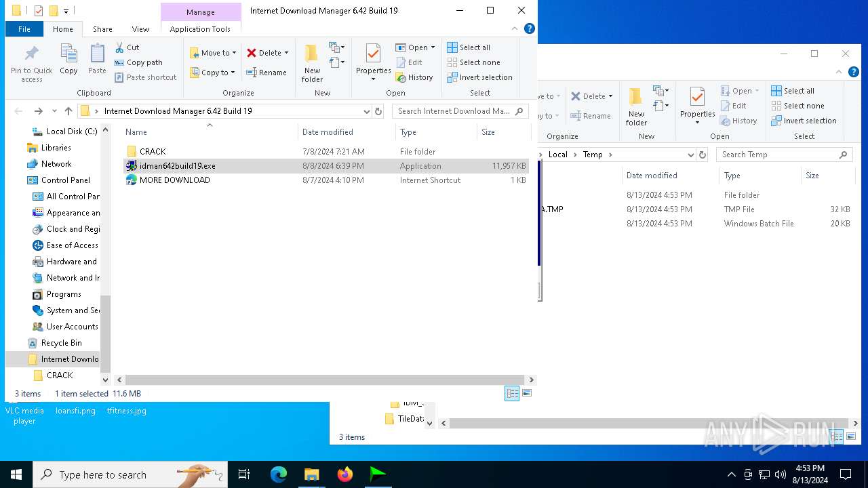The height and width of the screenshot is (488, 868).
Task: Select Libraries in navigation pane
Action: pos(49,148)
